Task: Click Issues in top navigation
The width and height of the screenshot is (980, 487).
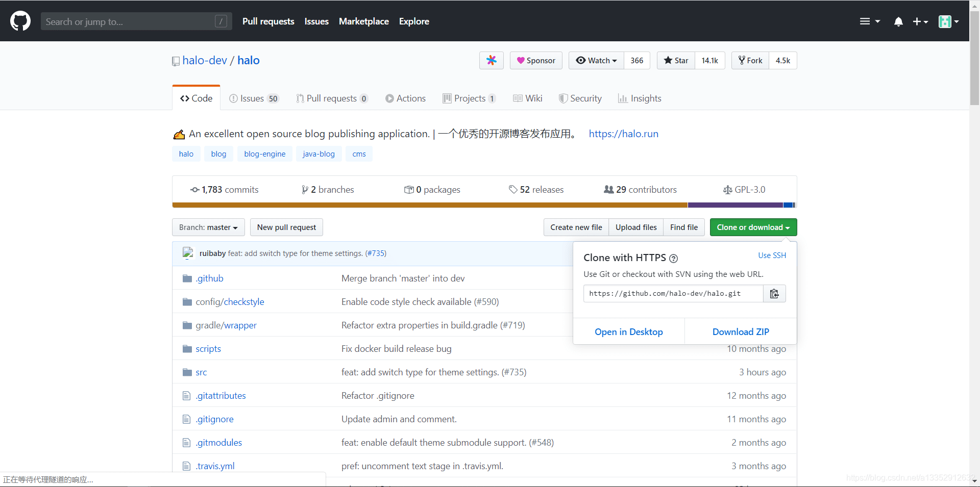Action: pos(316,21)
